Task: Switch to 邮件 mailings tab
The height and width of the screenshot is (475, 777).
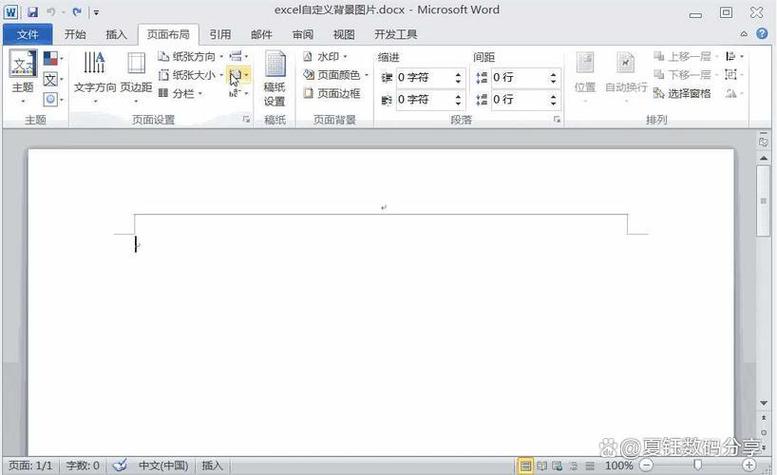Action: (261, 34)
